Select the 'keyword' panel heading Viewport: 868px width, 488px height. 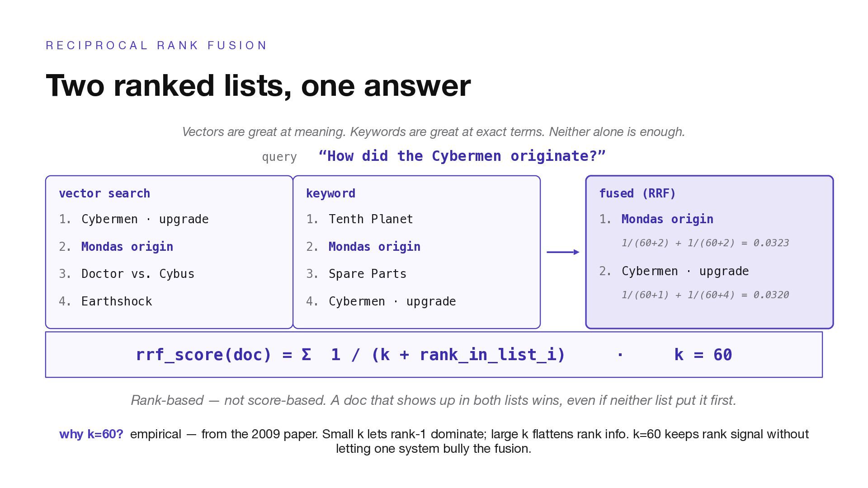point(330,193)
